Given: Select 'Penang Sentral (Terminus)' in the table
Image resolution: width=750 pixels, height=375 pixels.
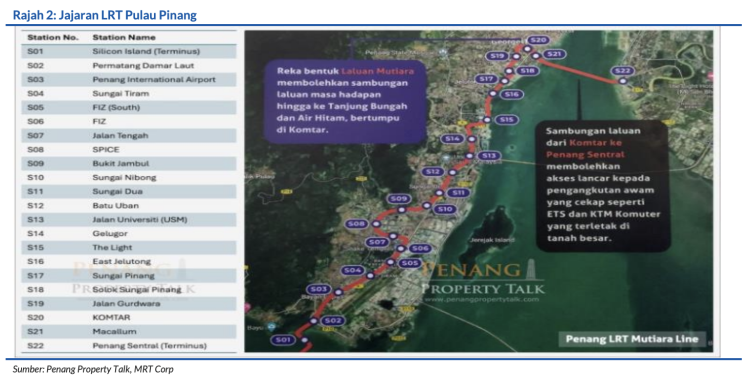Looking at the screenshot, I should [149, 346].
